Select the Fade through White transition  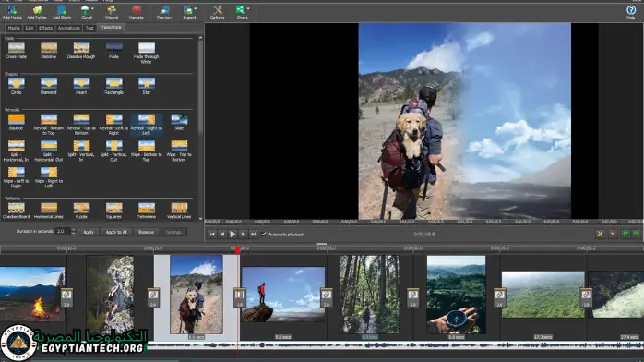coord(146,53)
